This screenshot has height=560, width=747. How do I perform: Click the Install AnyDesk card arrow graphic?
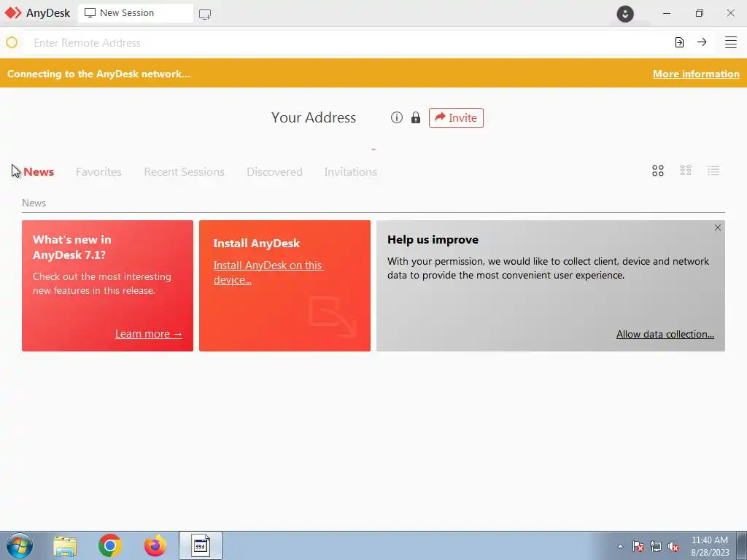tap(332, 316)
